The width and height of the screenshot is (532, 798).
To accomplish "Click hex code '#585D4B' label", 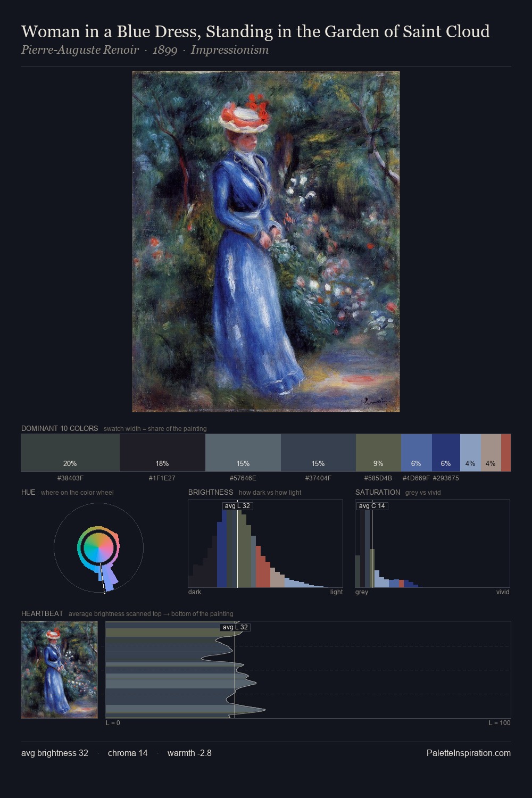I will pos(378,478).
